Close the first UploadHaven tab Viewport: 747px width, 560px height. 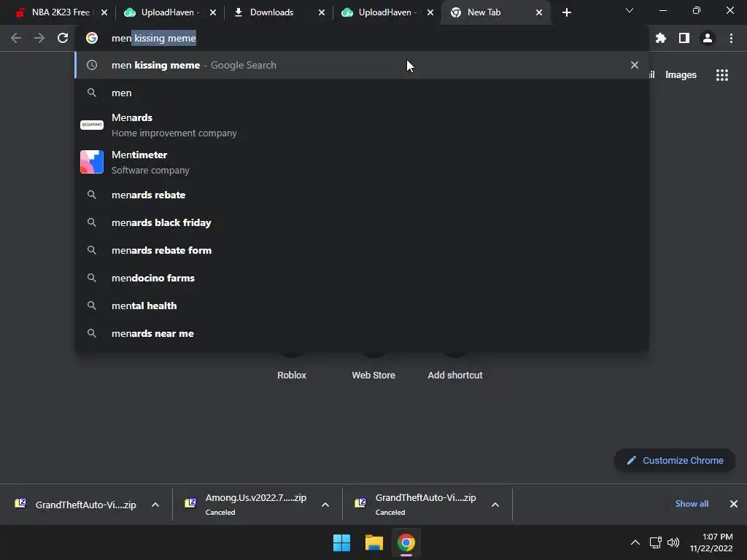coord(213,12)
